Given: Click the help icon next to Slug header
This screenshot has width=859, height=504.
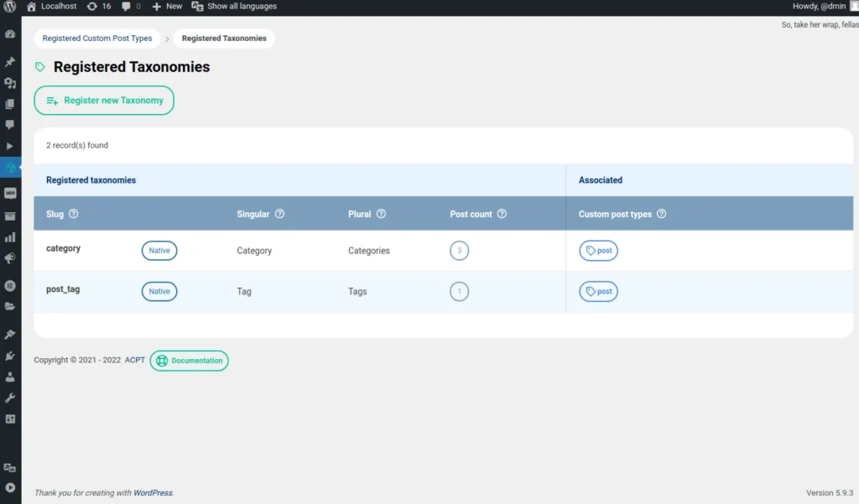Looking at the screenshot, I should [74, 214].
